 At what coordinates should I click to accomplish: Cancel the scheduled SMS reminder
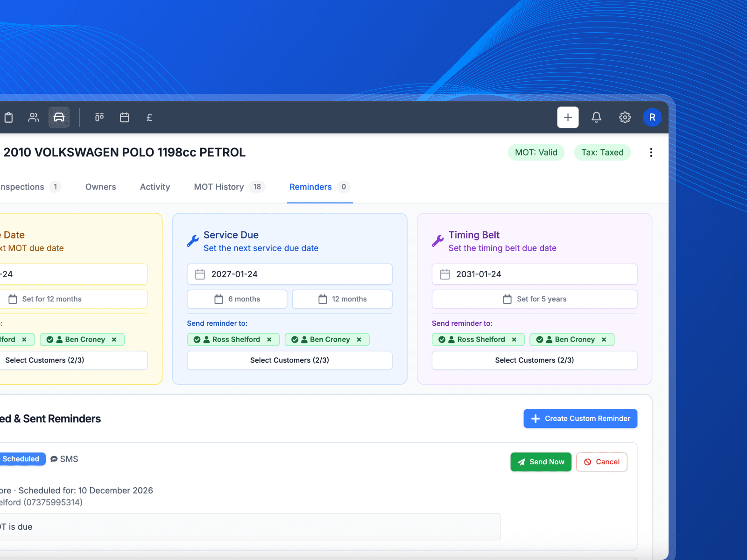602,462
